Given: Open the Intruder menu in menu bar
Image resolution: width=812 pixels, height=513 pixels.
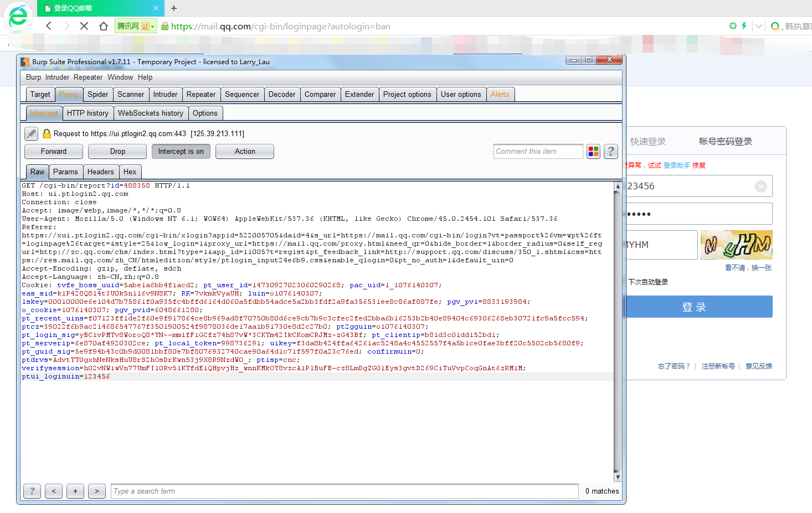Looking at the screenshot, I should coord(57,77).
